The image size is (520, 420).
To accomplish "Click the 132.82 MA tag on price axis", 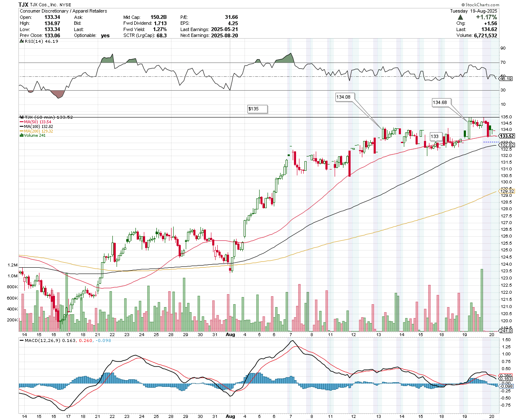I will 507,145.
